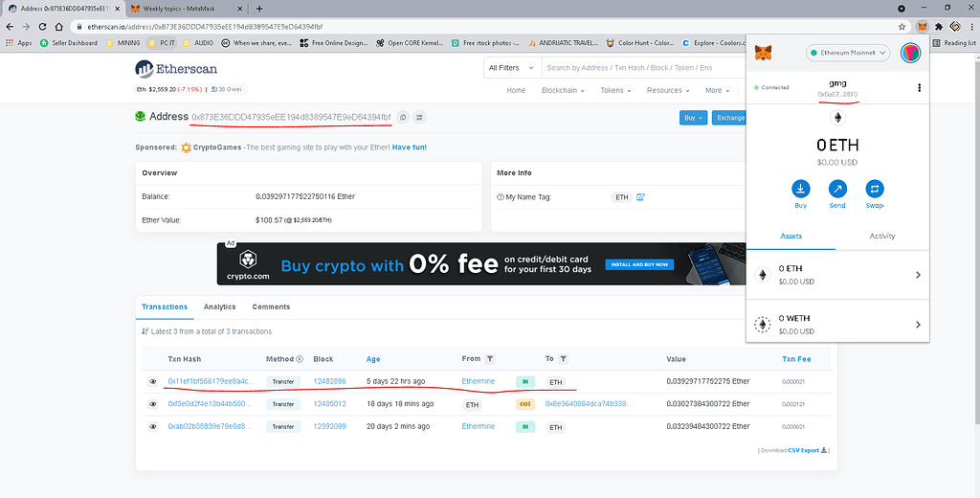Open the MINING bookmarks folder
This screenshot has width=980, height=498.
click(123, 43)
